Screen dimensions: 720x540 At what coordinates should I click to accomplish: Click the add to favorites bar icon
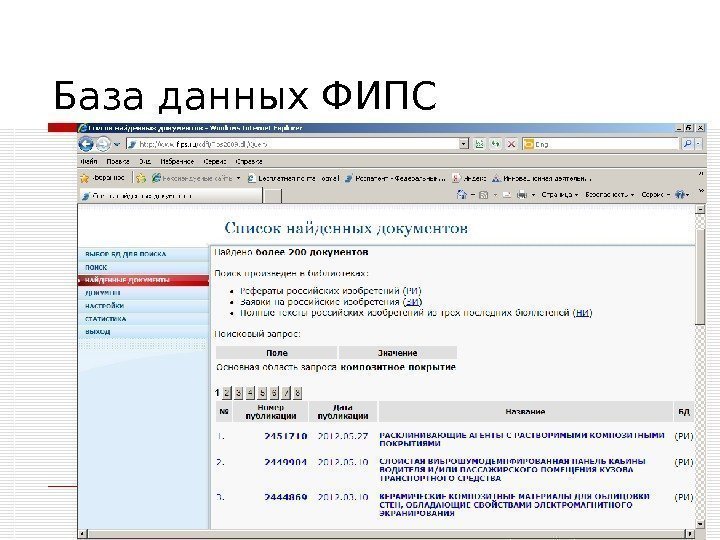pos(141,178)
